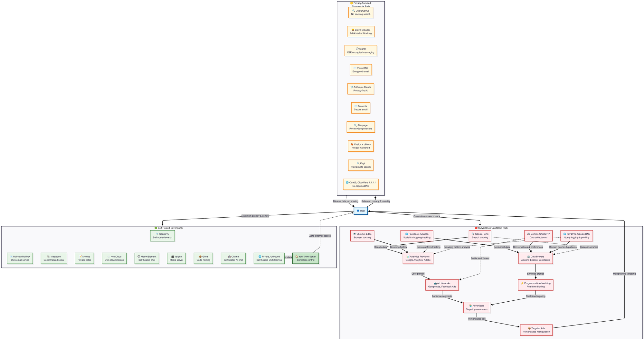Click the NextCloud own cloud storage node
This screenshot has height=339, width=644.
click(114, 258)
